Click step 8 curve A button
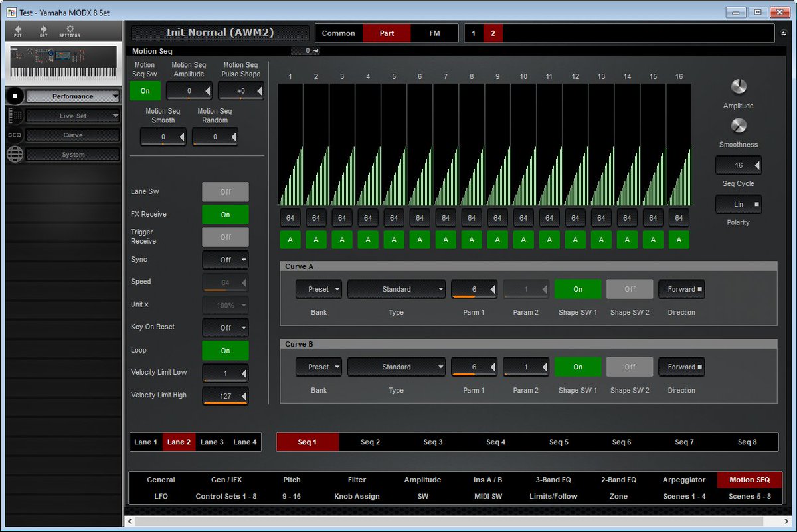The height and width of the screenshot is (532, 797). (x=472, y=240)
